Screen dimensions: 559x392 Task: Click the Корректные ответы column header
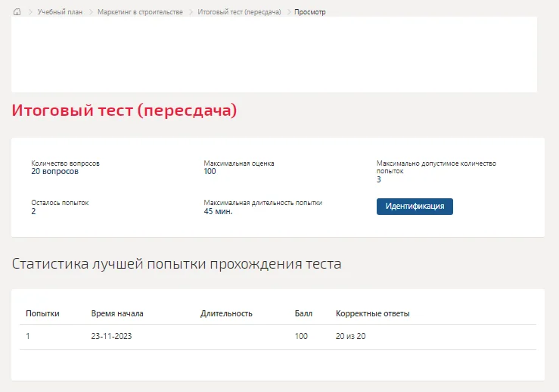(373, 313)
